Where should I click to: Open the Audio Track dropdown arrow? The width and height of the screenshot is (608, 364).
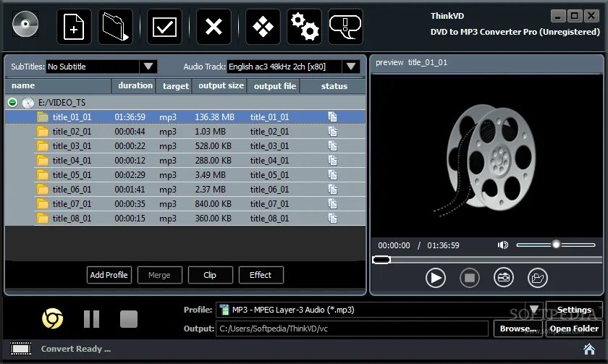[351, 67]
